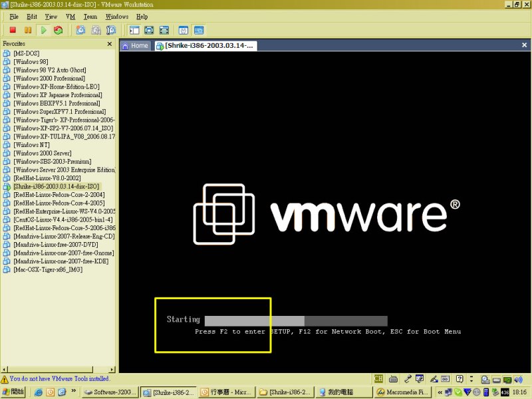Select [Mandriva-Linux-free-2007-DVD] favorite

pos(56,245)
